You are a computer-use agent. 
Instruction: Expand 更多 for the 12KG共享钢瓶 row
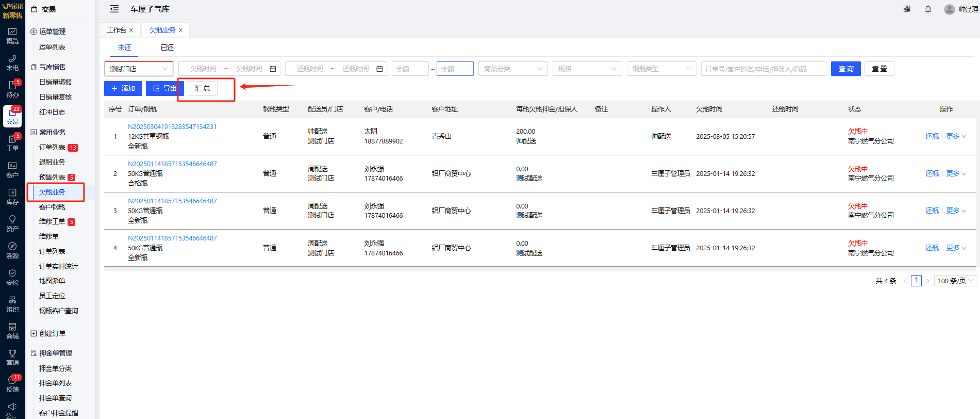point(956,136)
